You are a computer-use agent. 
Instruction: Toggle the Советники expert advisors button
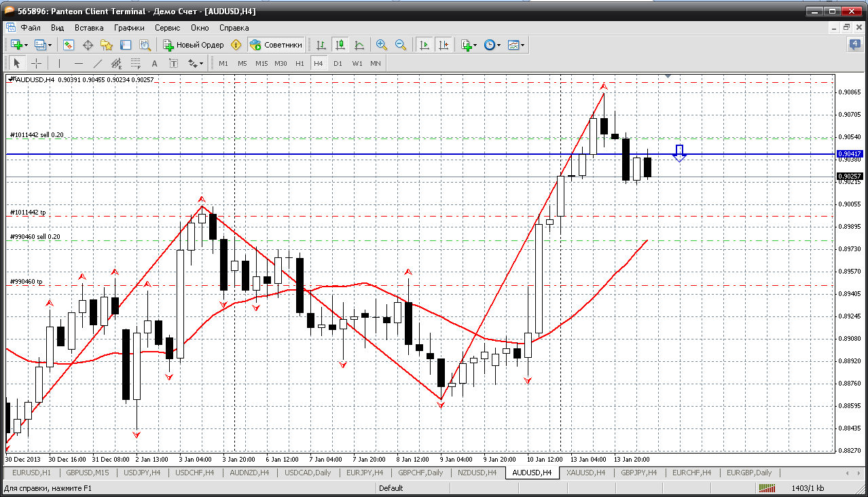coord(276,45)
